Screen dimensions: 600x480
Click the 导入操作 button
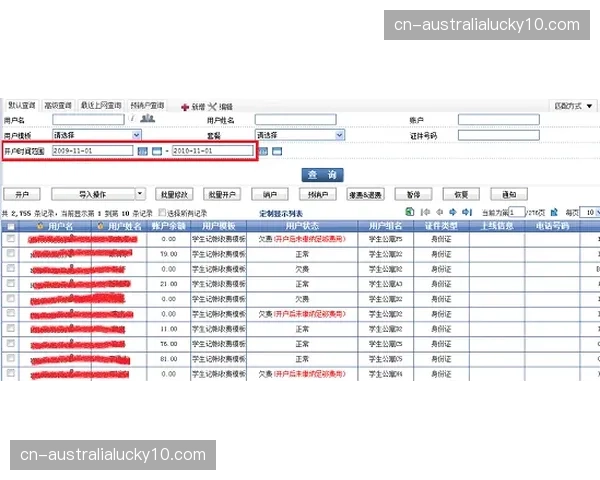93,194
